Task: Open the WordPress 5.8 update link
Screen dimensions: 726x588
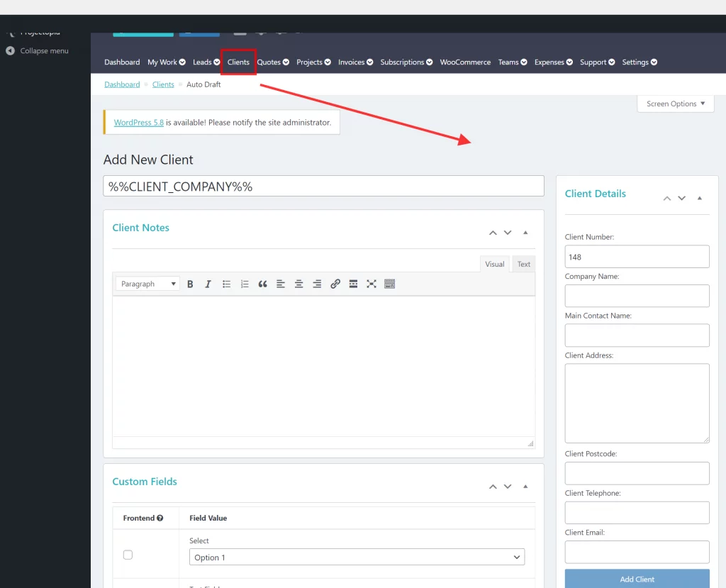Action: (139, 122)
